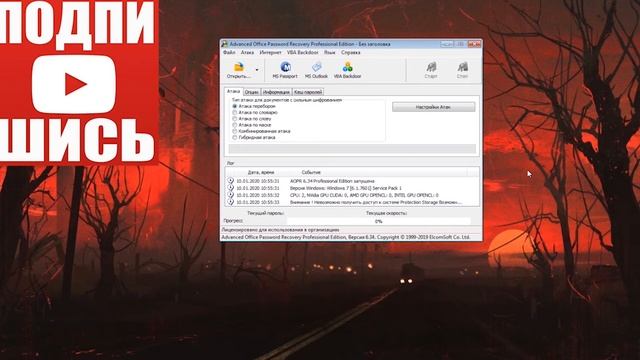Open the VBA Backdoor menu
The height and width of the screenshot is (360, 640).
tap(302, 53)
